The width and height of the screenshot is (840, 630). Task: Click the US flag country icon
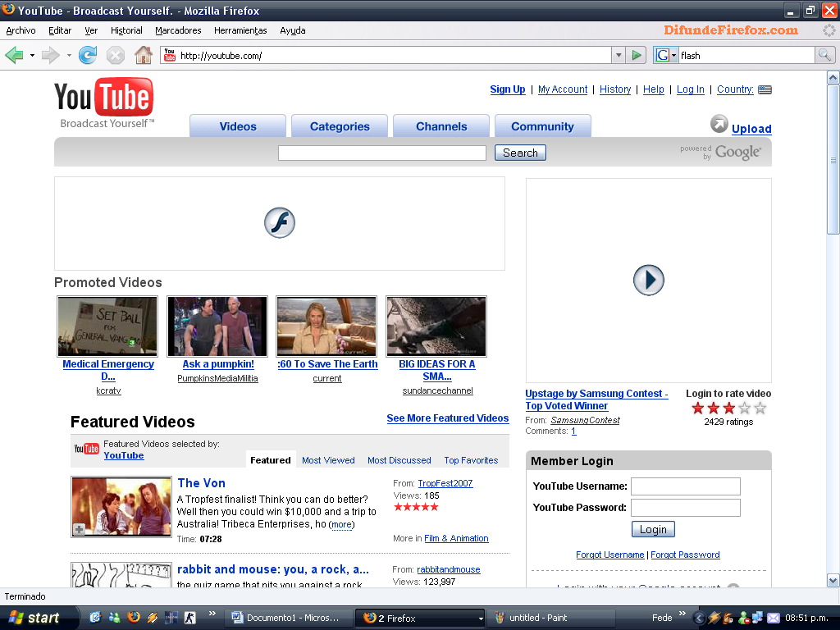pyautogui.click(x=765, y=89)
